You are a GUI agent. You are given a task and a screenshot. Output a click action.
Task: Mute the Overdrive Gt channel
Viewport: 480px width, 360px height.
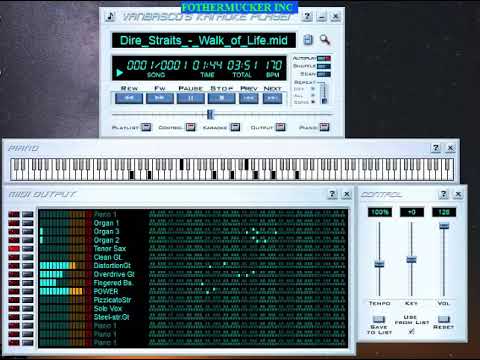tap(14, 274)
